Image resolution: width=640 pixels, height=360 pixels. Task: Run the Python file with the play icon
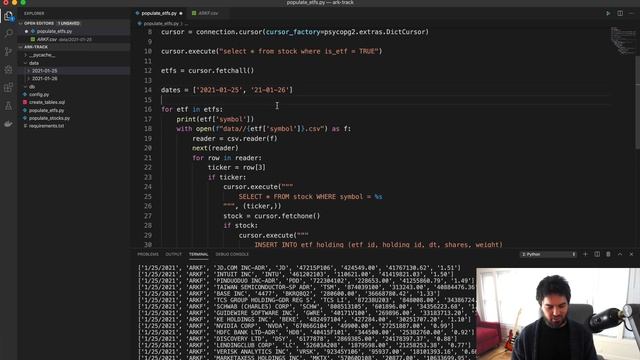608,13
